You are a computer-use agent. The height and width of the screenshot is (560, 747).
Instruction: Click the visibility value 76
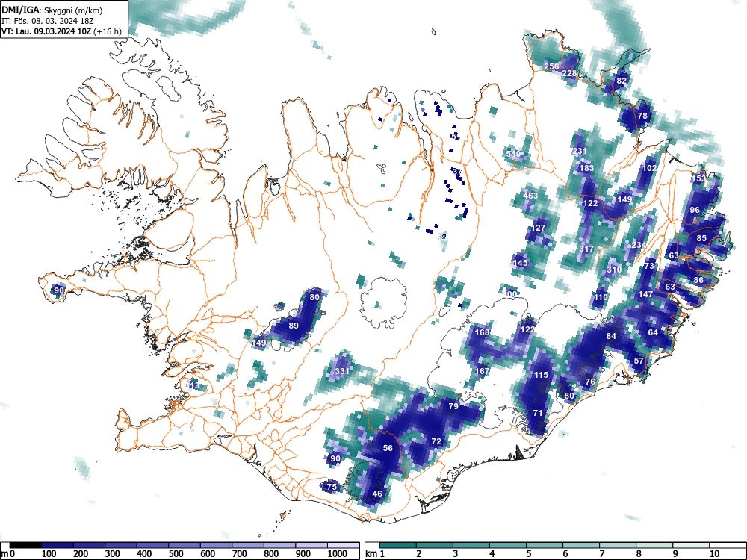(590, 382)
